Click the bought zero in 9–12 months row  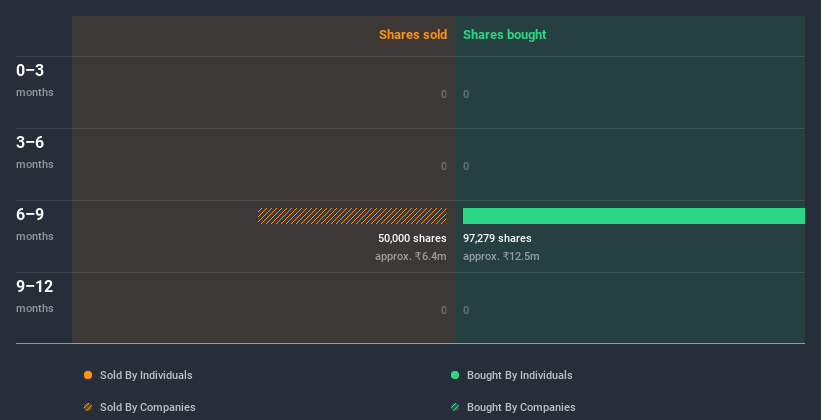click(x=466, y=311)
